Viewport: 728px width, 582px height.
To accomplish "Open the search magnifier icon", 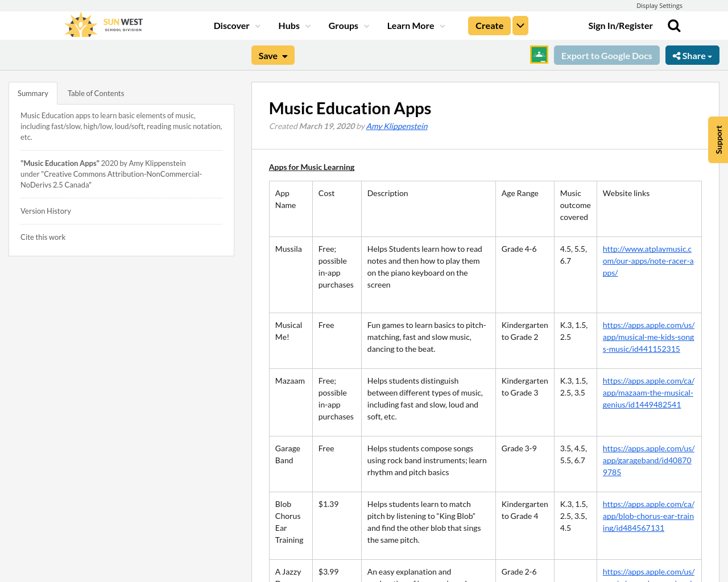I will (x=674, y=26).
